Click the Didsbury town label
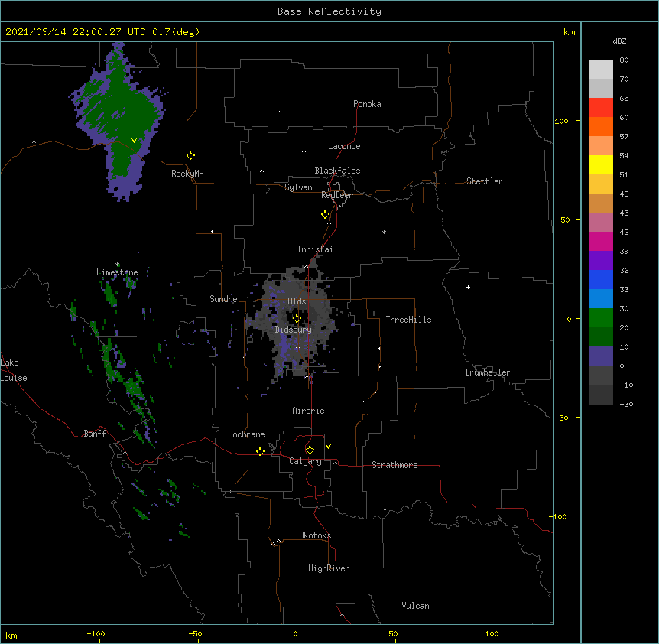This screenshot has height=644, width=659. point(294,330)
